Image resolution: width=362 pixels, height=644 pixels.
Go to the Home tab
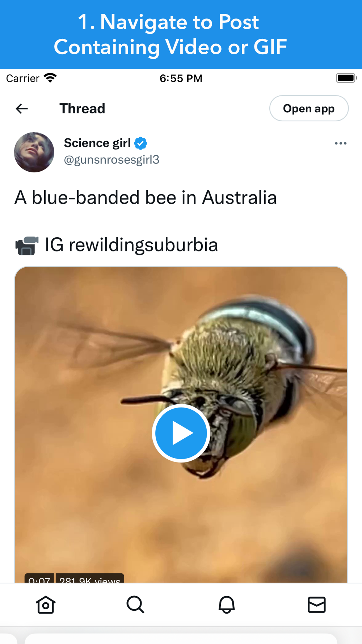pos(46,605)
